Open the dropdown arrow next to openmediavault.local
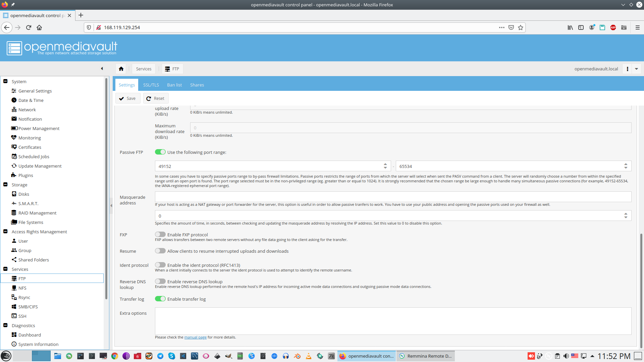The image size is (644, 362). click(636, 69)
